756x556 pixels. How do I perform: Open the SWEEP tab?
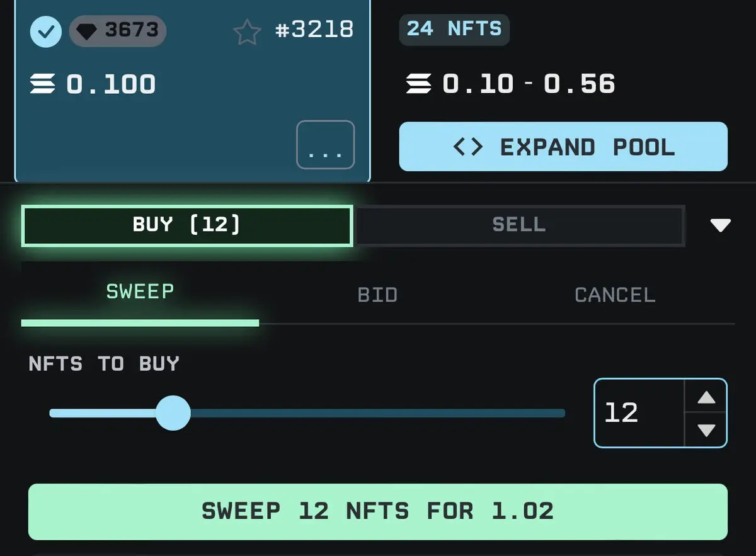140,293
